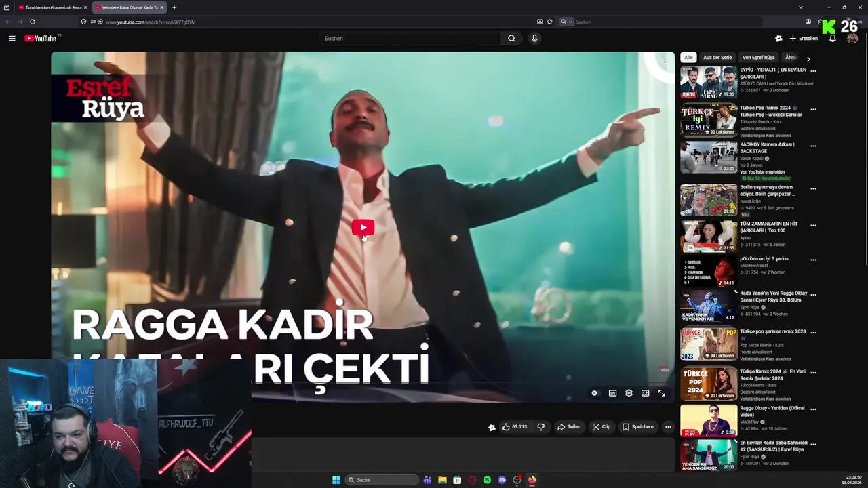Open pOizi'nin en iyi 5 şarkısı video
This screenshot has width=868, height=488.
point(709,271)
